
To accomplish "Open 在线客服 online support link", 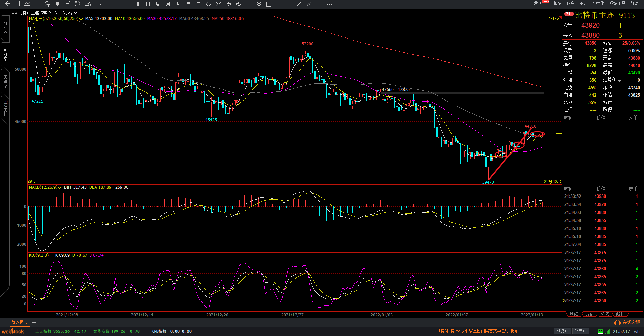I will (627, 322).
